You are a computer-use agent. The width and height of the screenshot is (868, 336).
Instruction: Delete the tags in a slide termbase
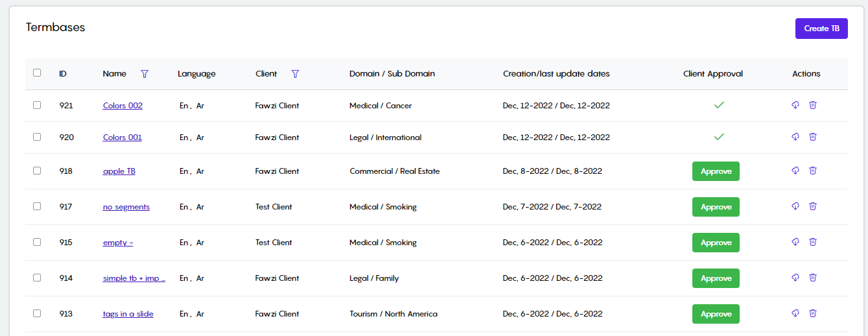click(x=813, y=313)
